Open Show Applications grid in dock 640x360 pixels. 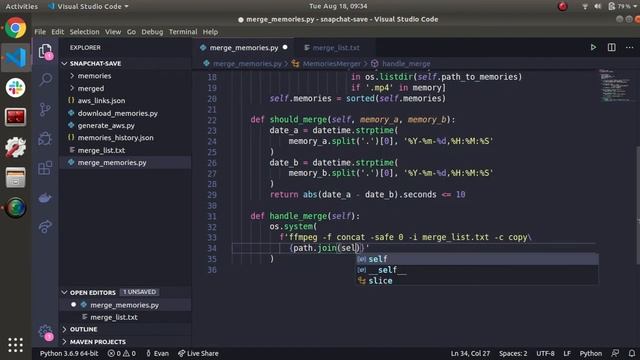click(x=16, y=345)
